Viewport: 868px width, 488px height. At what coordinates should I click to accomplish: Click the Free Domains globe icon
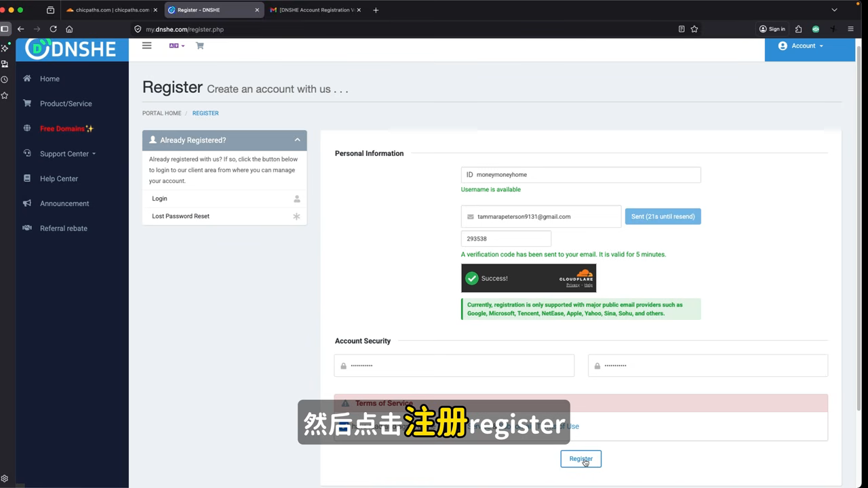point(27,128)
